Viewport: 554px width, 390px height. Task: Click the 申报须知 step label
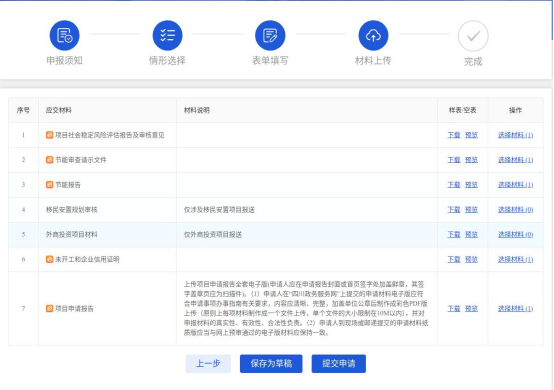click(x=64, y=60)
